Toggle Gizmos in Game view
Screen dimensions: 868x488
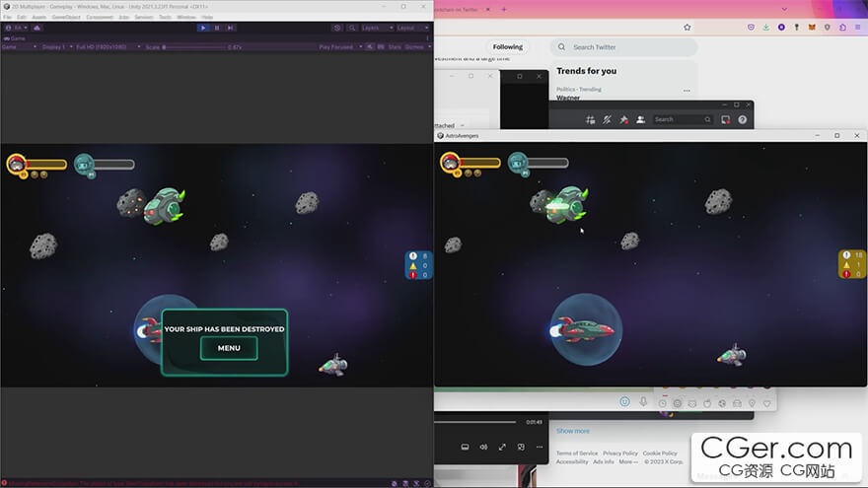coord(413,47)
